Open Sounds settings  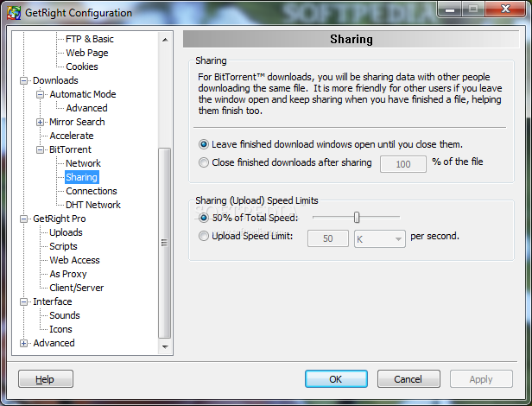pos(65,315)
